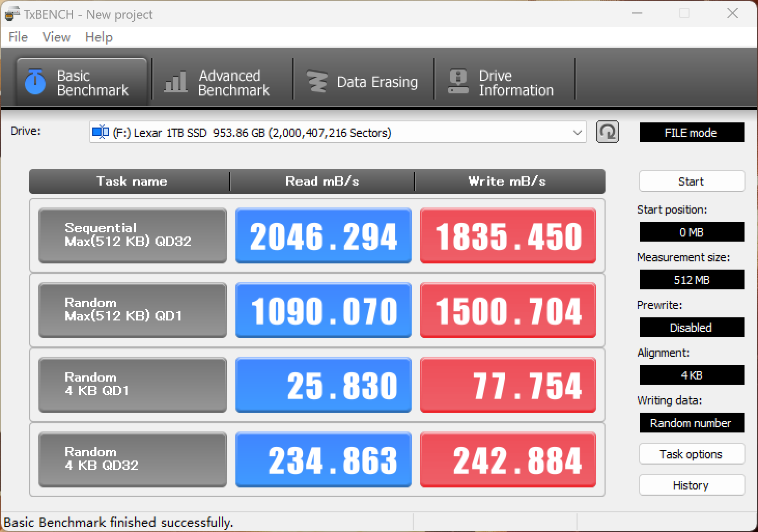
Task: Toggle the FILE mode button
Action: coord(691,133)
